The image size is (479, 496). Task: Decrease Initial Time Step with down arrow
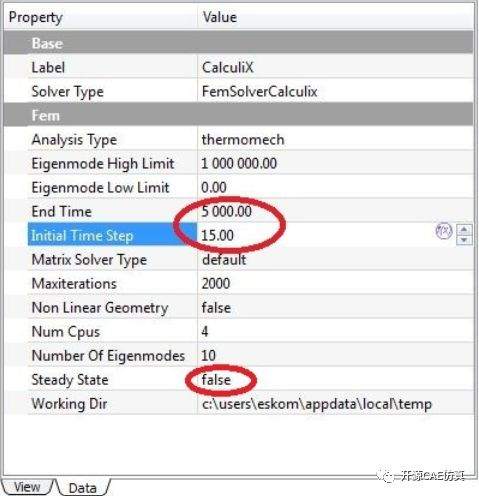(464, 240)
